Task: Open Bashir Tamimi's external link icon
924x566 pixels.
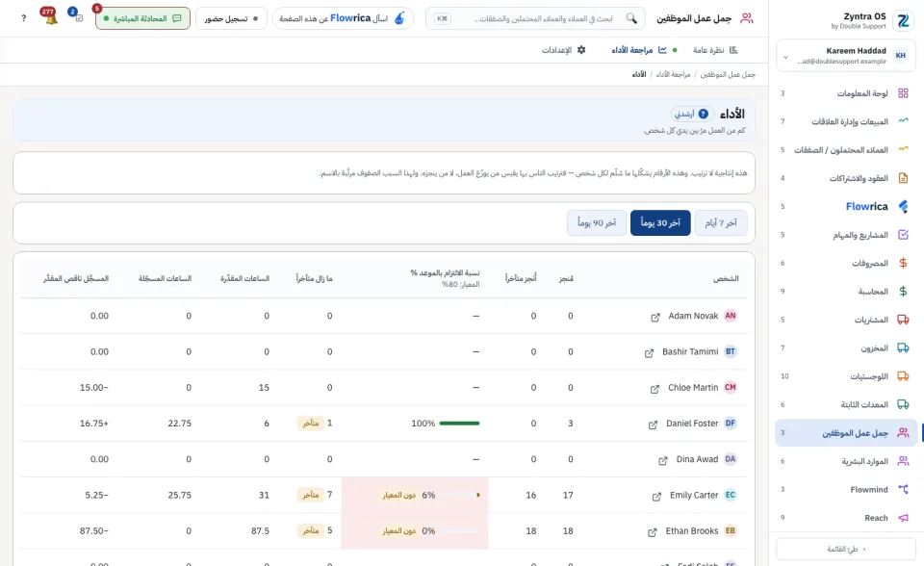Action: [x=649, y=353]
